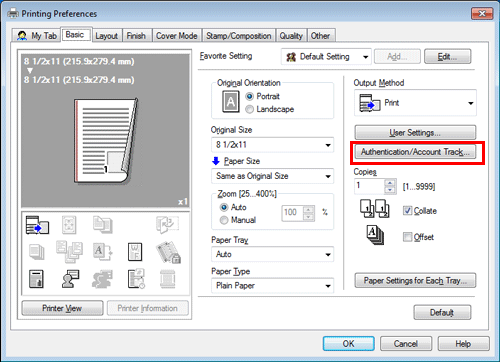Expand the Paper Tray dropdown
Screen dimensions: 500x362
272,254
